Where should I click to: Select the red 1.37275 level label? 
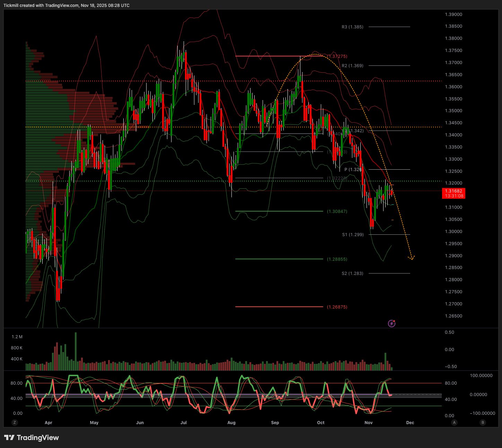click(x=337, y=56)
